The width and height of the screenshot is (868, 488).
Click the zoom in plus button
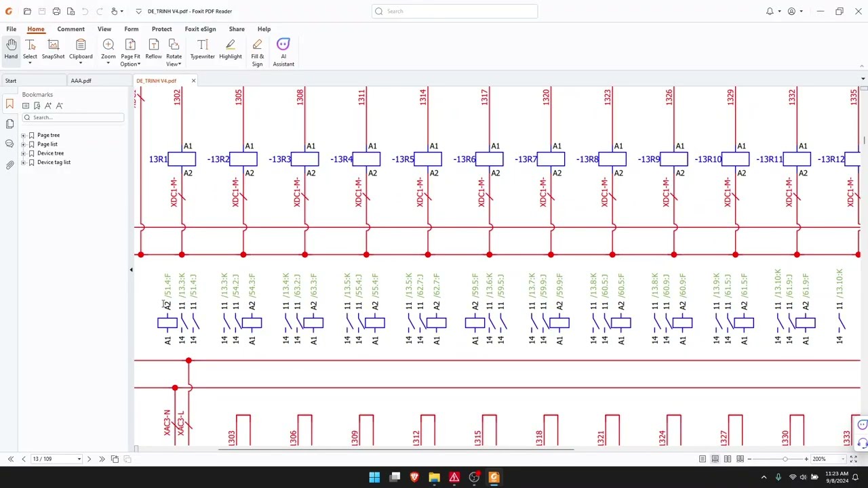[806, 459]
